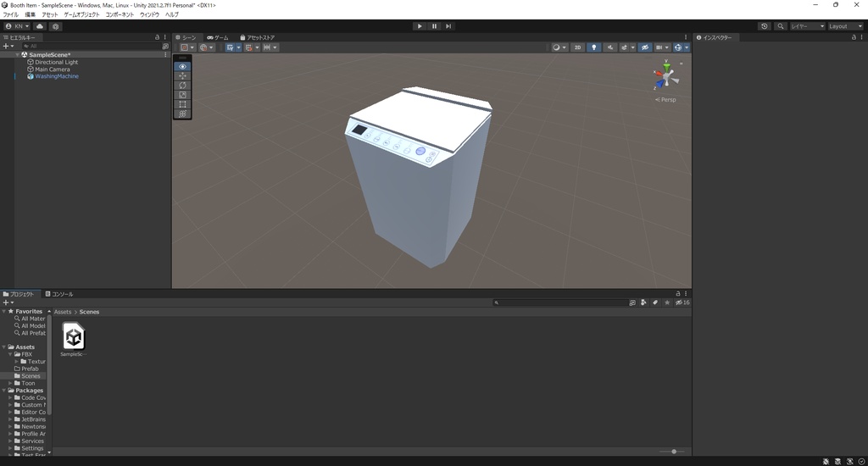Open tool handle position dropdown
The width and height of the screenshot is (868, 466).
[187, 47]
